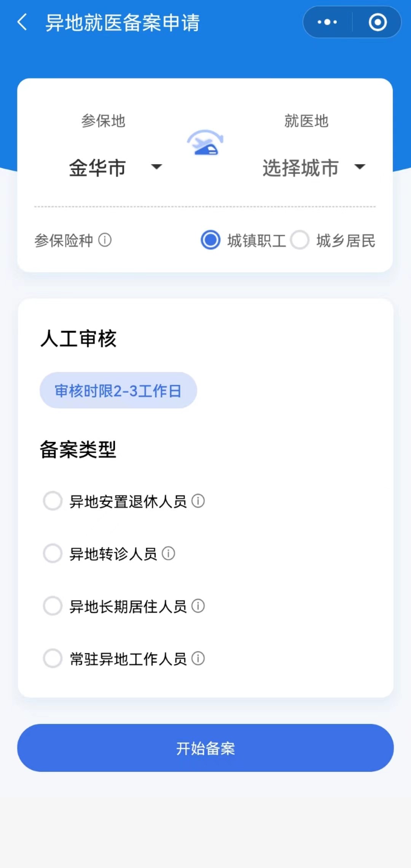Select the 城镇职工 radio button

pos(210,240)
